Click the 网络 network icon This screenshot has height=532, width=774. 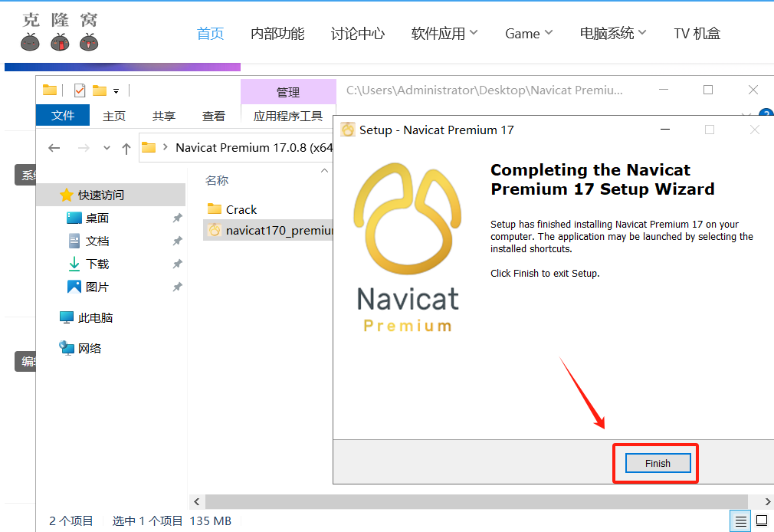tap(66, 348)
